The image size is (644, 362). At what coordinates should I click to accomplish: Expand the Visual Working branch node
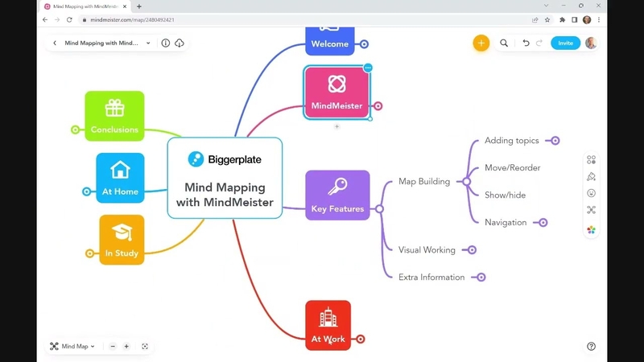tap(472, 250)
